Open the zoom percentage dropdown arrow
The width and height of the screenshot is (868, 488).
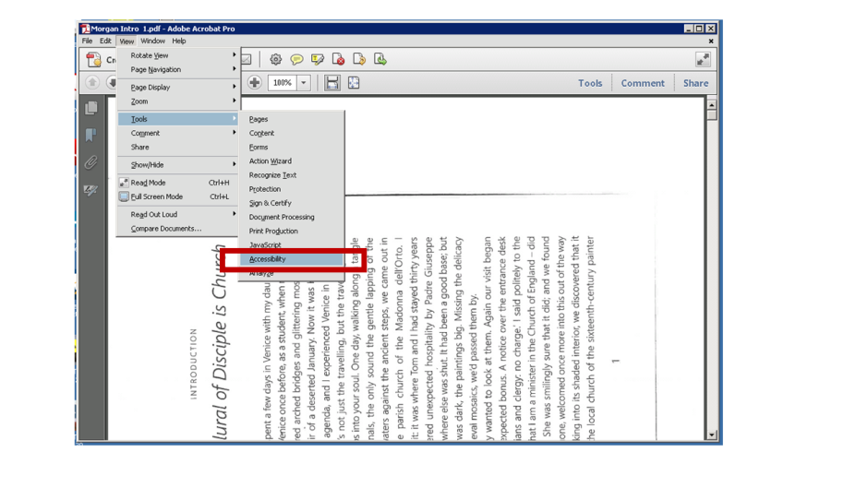pos(304,83)
